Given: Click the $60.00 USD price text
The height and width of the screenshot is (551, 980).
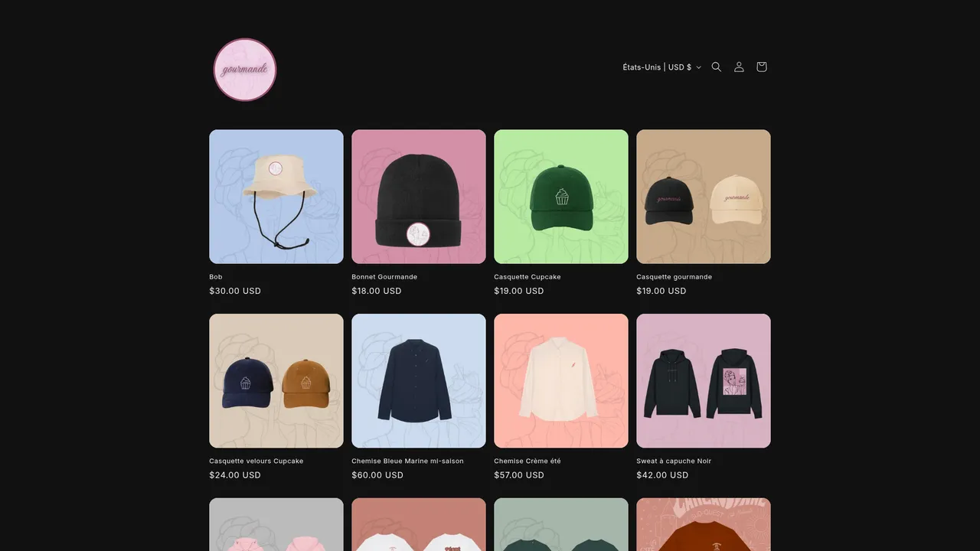Looking at the screenshot, I should (x=377, y=475).
